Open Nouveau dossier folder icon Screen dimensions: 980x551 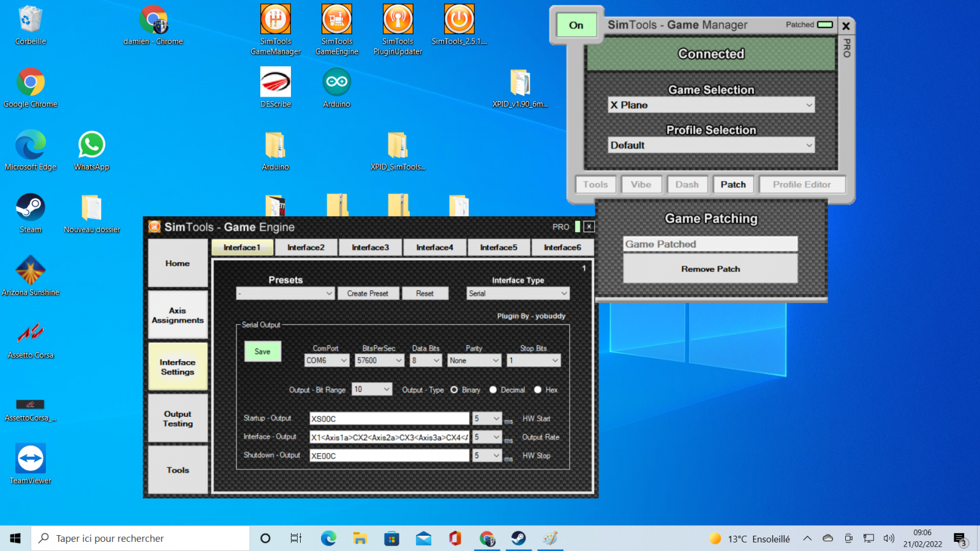click(92, 213)
